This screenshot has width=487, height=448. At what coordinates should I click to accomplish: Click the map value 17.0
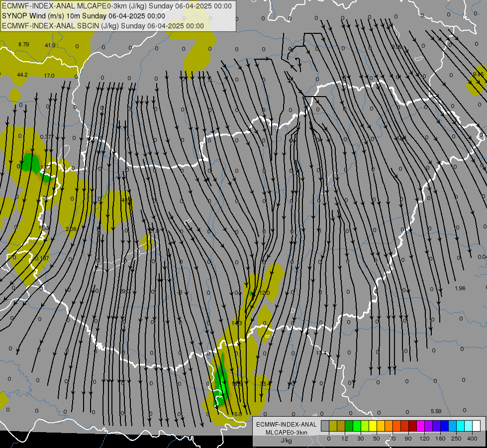(49, 76)
